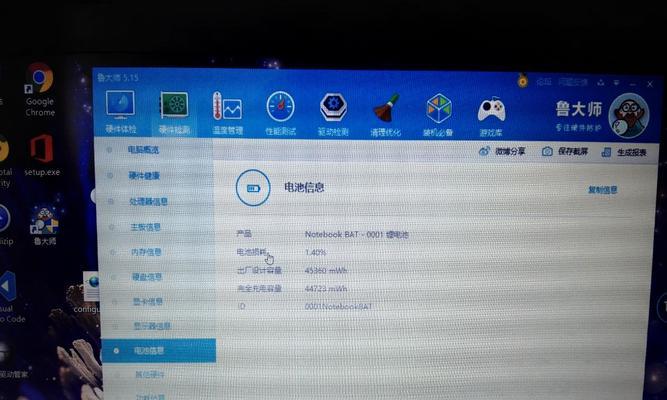Select 内存信息 in the sidebar
This screenshot has height=400, width=667.
pyautogui.click(x=146, y=252)
